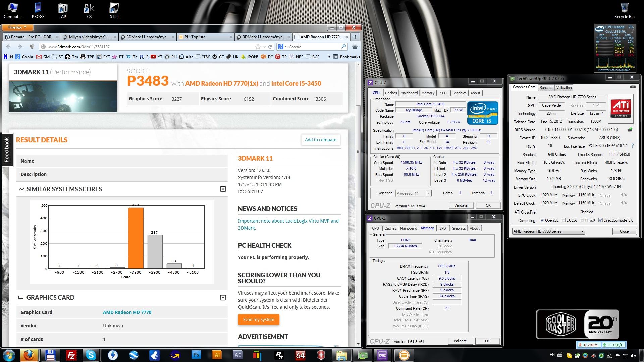Click the back arrow in Firefox
Viewport: 644px width, 362px height.
tap(8, 47)
